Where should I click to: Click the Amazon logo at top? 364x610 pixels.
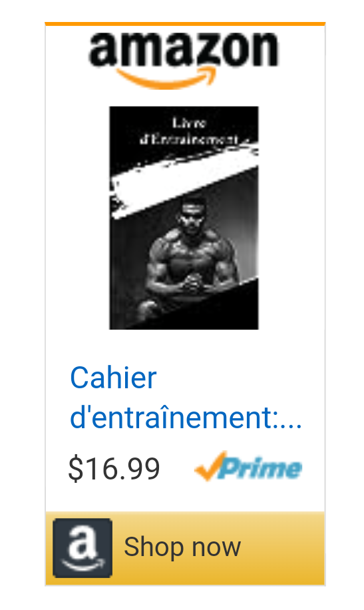184,61
